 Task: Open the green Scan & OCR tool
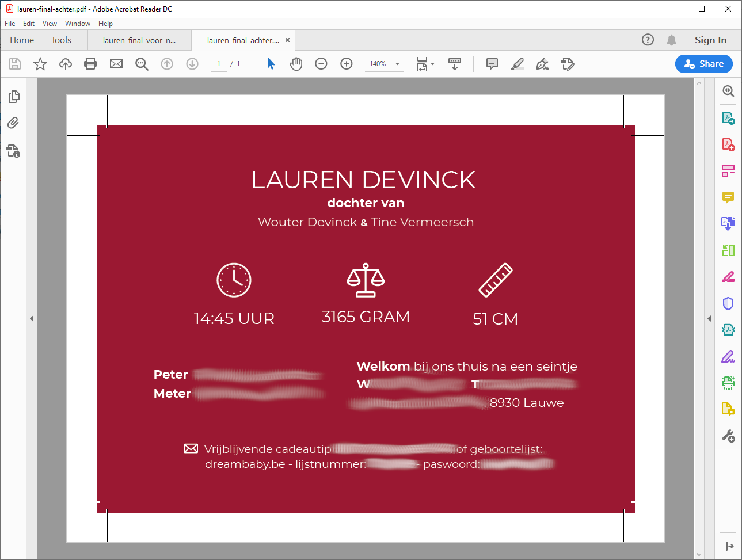[x=728, y=382]
